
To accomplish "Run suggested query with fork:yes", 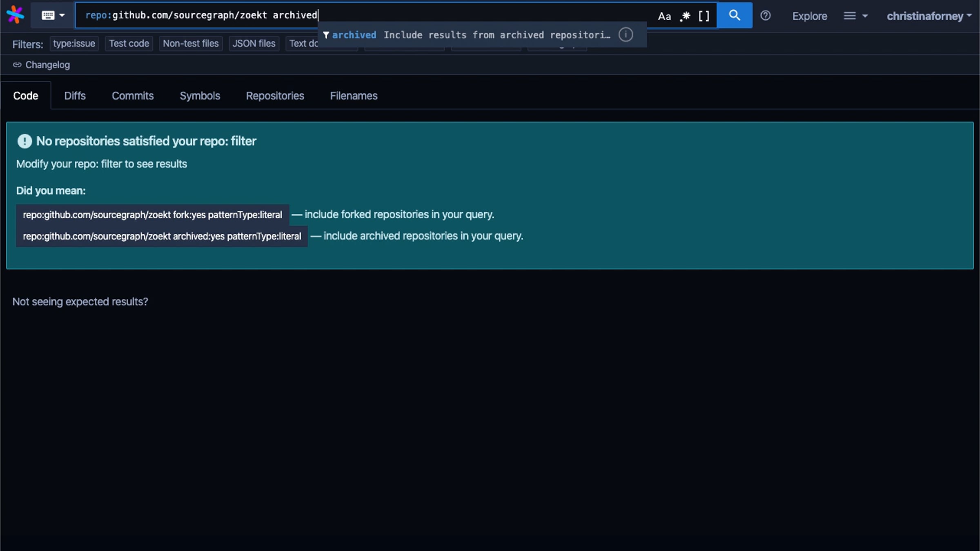I will pyautogui.click(x=153, y=215).
